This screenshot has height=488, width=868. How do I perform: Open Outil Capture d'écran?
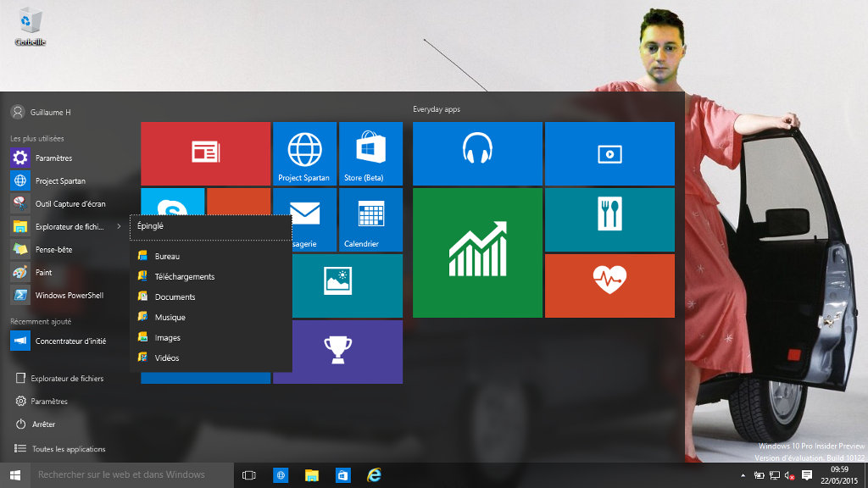tap(65, 203)
